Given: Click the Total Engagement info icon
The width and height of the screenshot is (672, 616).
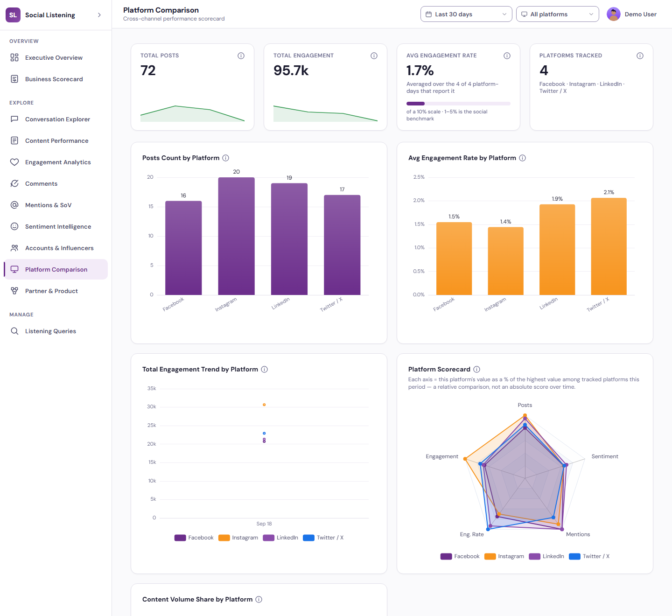Looking at the screenshot, I should click(x=374, y=56).
